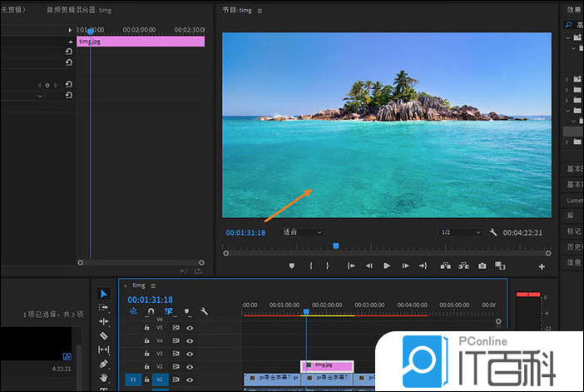Click Export Frame camera icon
Image resolution: width=584 pixels, height=392 pixels.
pos(482,266)
